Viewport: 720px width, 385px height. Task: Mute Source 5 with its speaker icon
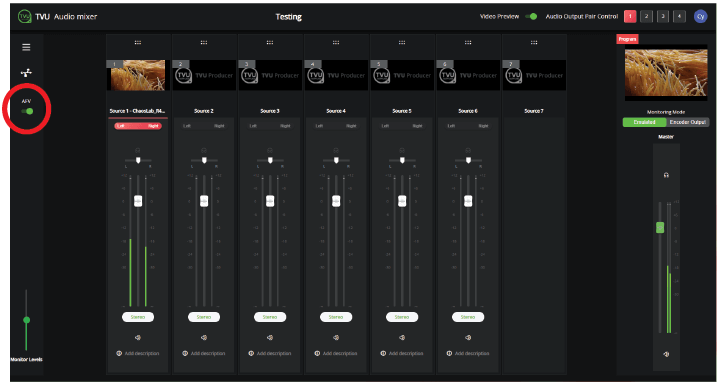402,338
